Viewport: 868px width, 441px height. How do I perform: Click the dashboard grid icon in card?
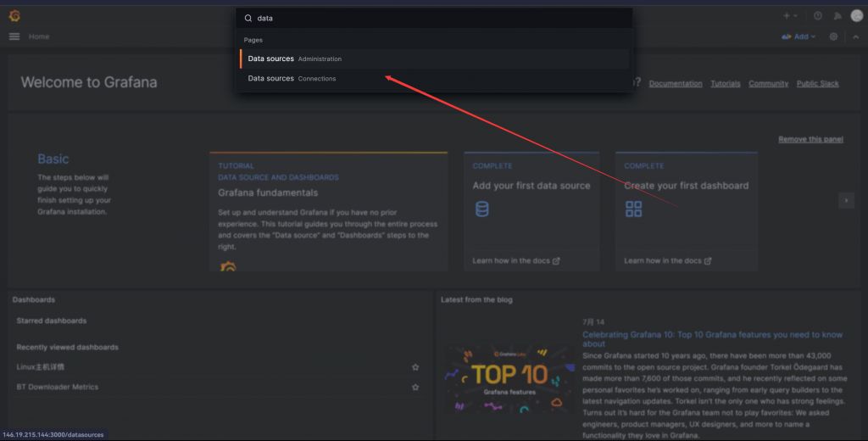point(633,209)
